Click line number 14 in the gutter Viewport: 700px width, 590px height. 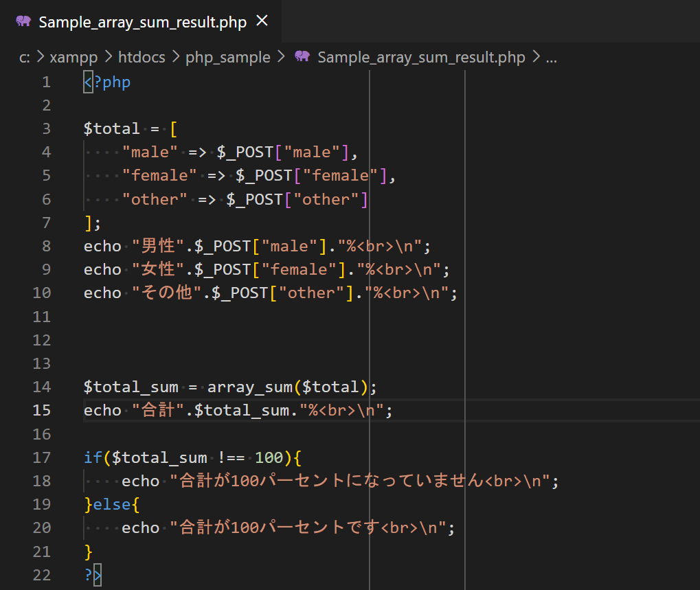point(42,387)
